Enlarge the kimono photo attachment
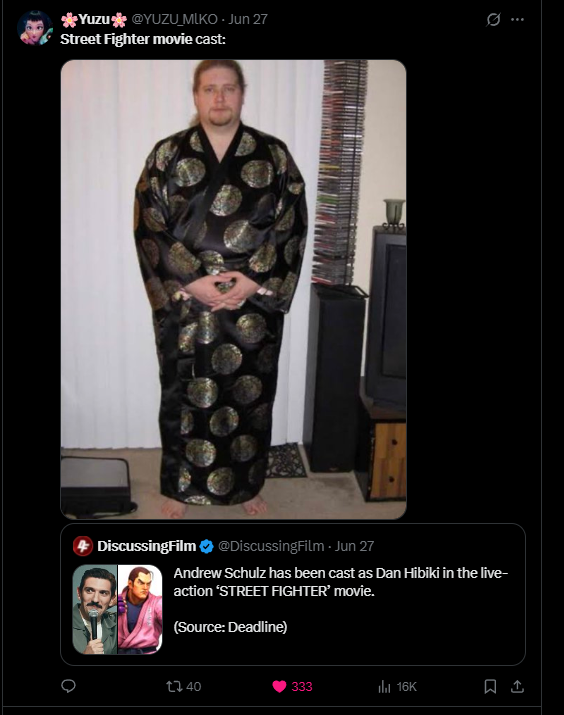Image resolution: width=564 pixels, height=715 pixels. pyautogui.click(x=233, y=290)
